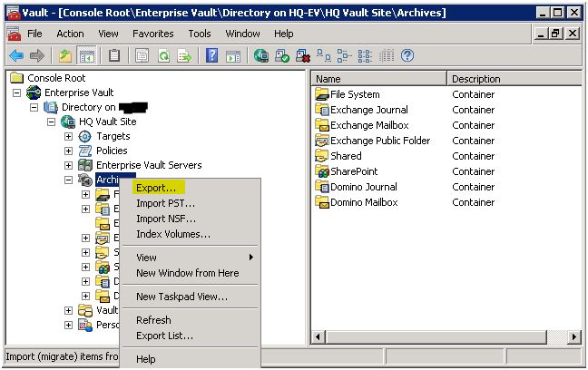The width and height of the screenshot is (588, 370).
Task: Collapse the HQ Vault Site node
Action: 51,122
